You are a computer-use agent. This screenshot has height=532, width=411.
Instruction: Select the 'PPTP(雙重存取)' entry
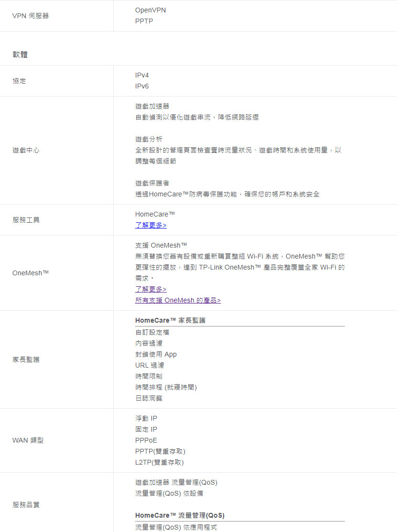[x=161, y=451]
